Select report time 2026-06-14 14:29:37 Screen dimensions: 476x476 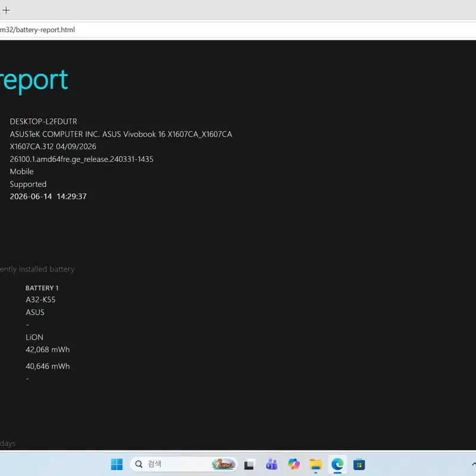coord(48,196)
